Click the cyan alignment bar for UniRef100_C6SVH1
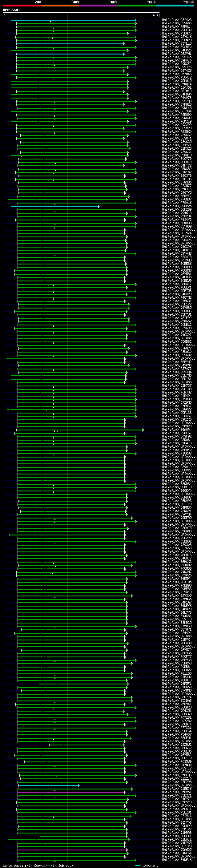 coord(70,54)
